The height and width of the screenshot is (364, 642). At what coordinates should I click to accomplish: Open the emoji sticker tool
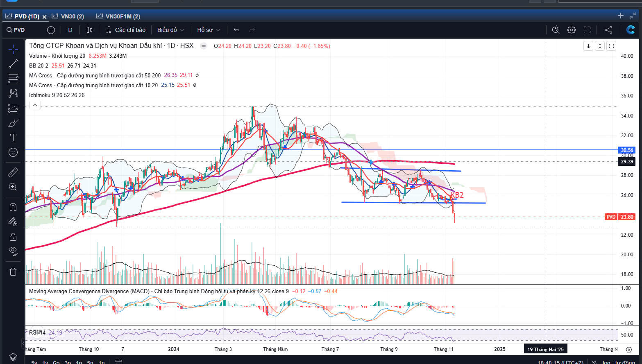tap(13, 152)
